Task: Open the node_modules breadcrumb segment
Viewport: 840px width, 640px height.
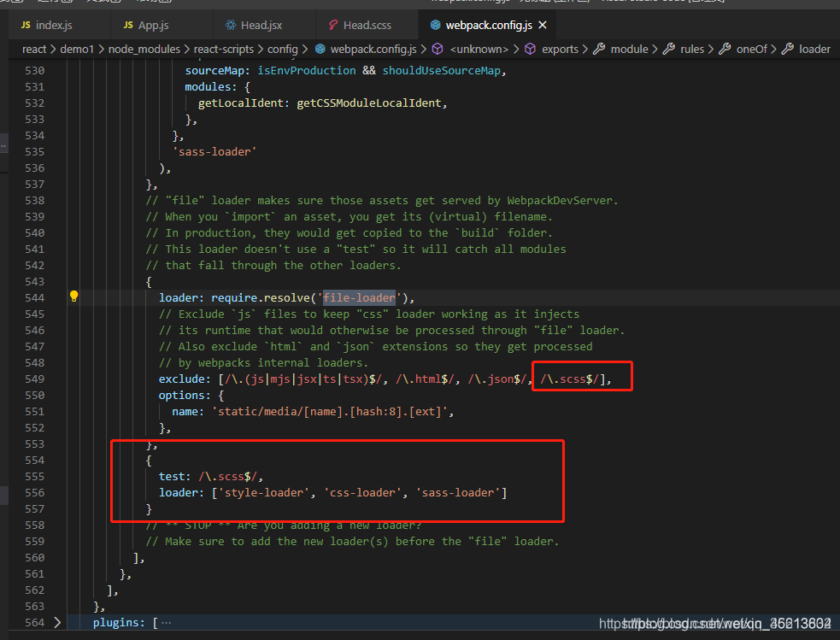Action: [144, 50]
